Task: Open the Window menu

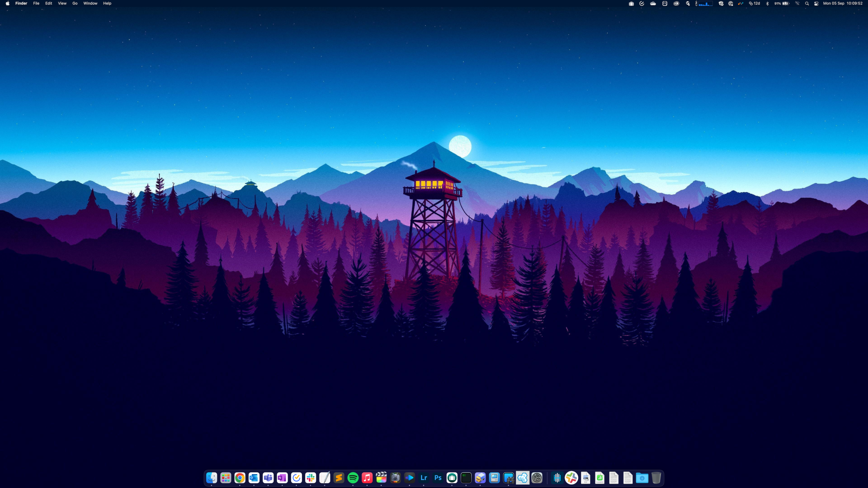Action: (x=90, y=3)
